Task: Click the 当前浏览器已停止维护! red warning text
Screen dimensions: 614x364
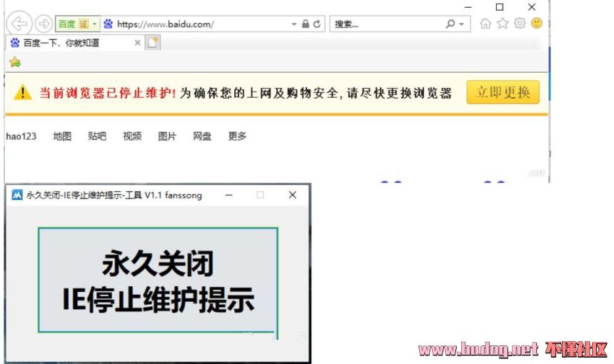Action: click(x=107, y=93)
